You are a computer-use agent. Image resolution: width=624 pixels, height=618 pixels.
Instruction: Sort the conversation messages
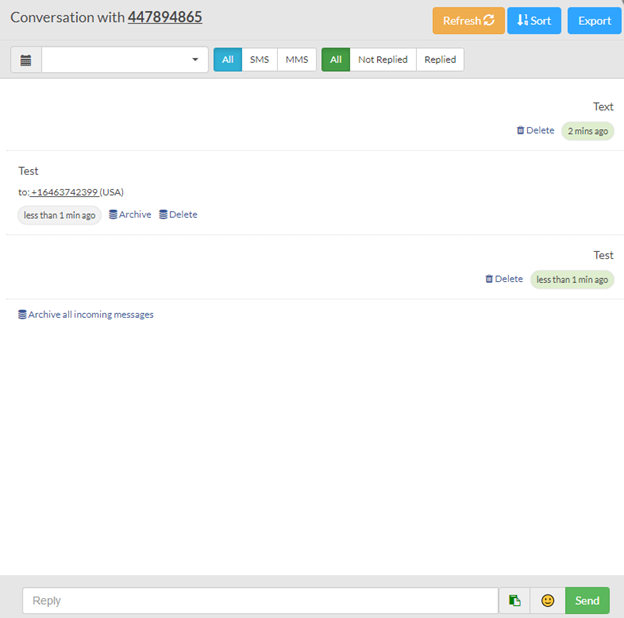(x=534, y=21)
